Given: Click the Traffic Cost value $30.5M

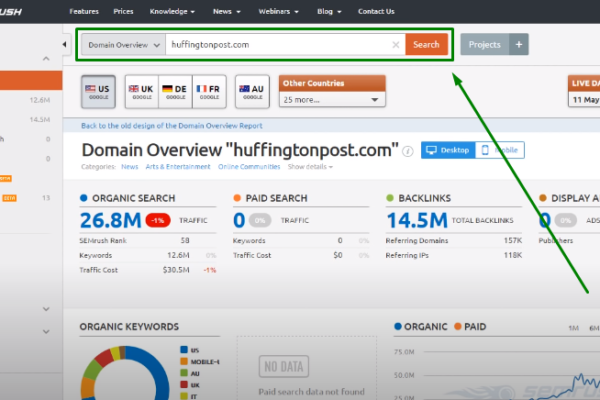Looking at the screenshot, I should [176, 270].
